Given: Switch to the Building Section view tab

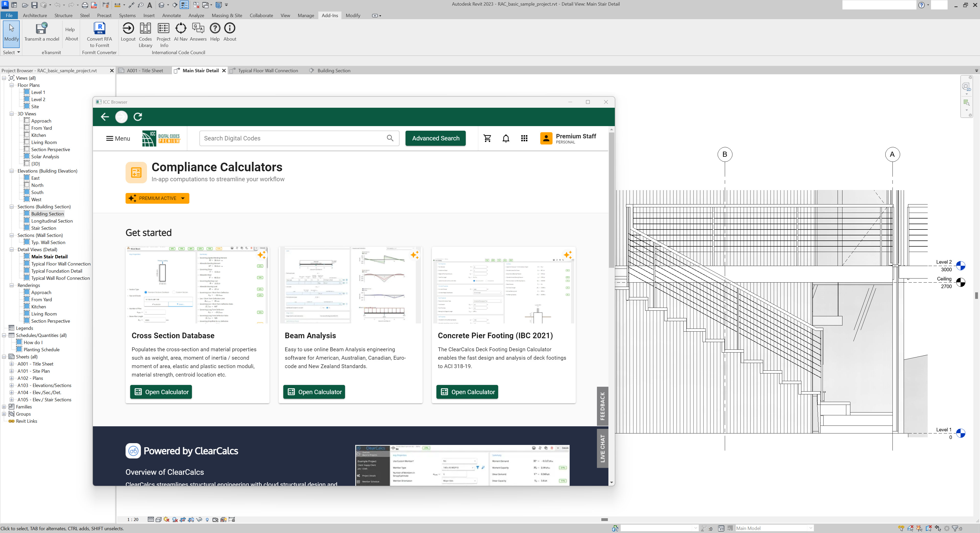Looking at the screenshot, I should [x=334, y=71].
